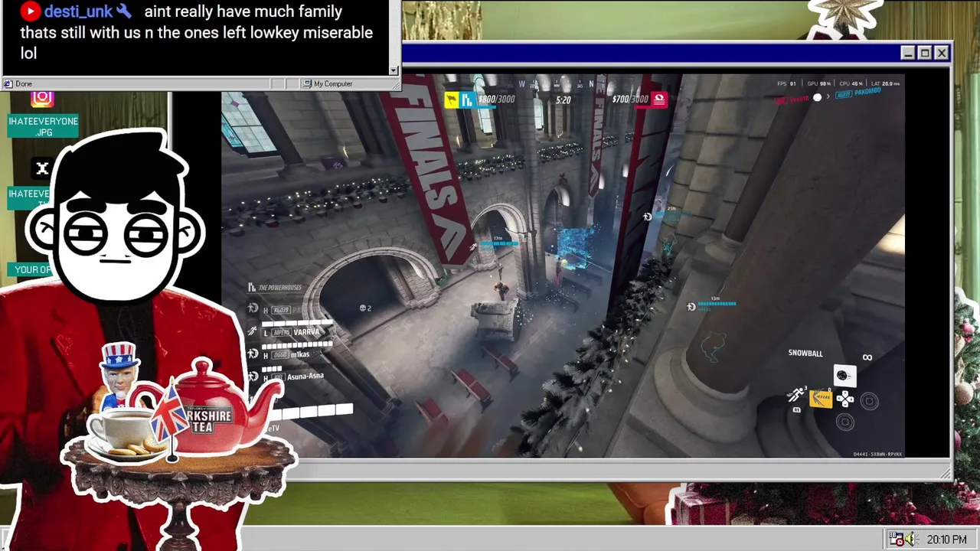
Task: Click the GPU 98% performance readout
Action: [x=820, y=83]
